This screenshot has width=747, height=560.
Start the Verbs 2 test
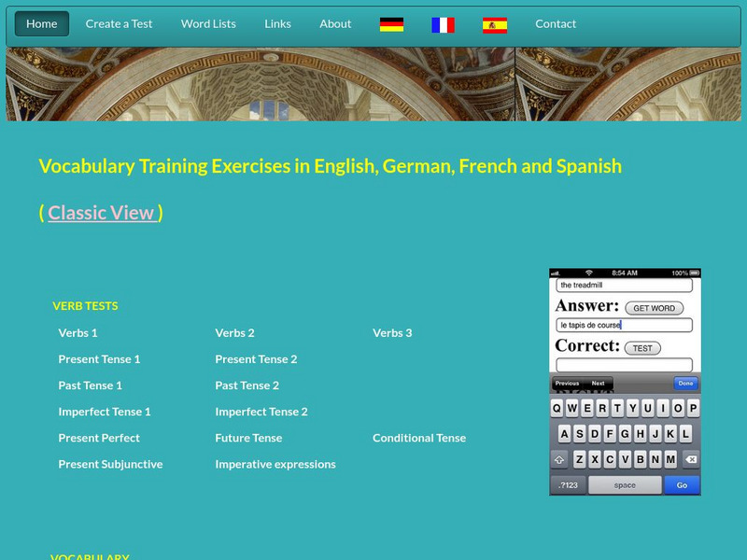235,333
